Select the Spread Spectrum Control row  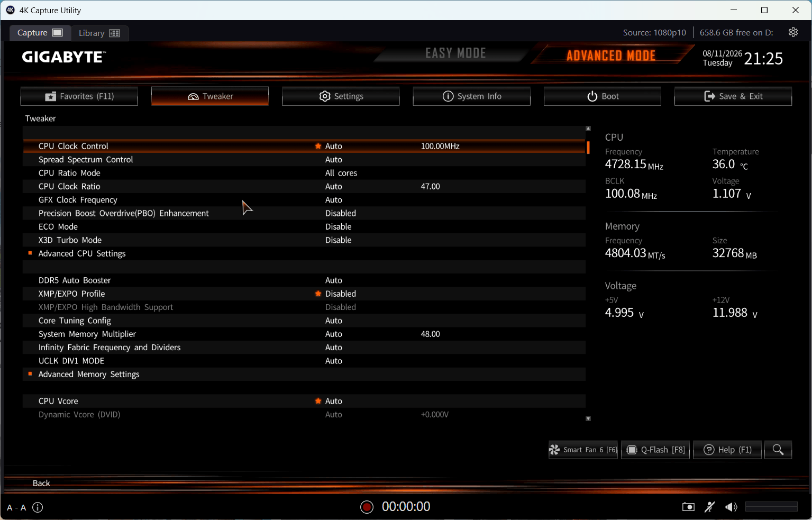(304, 159)
